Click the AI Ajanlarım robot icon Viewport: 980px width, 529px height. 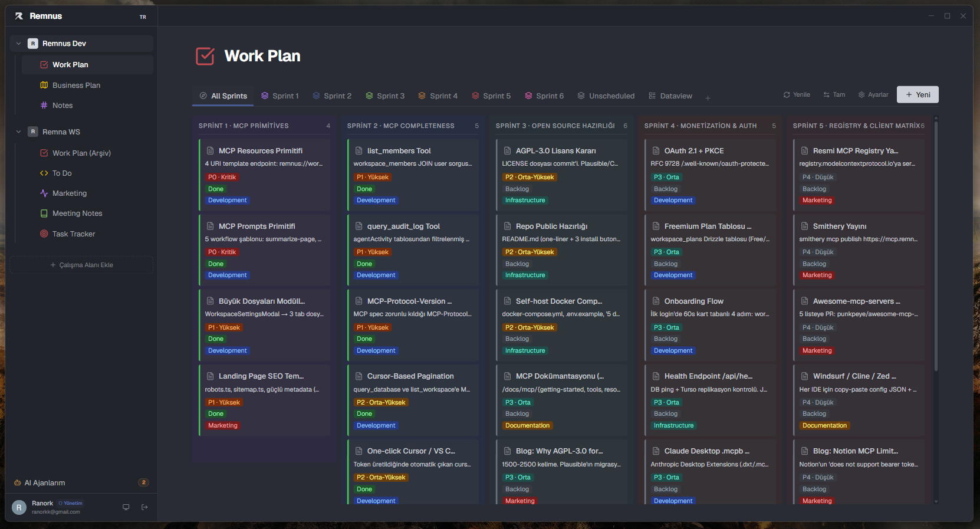pos(18,483)
